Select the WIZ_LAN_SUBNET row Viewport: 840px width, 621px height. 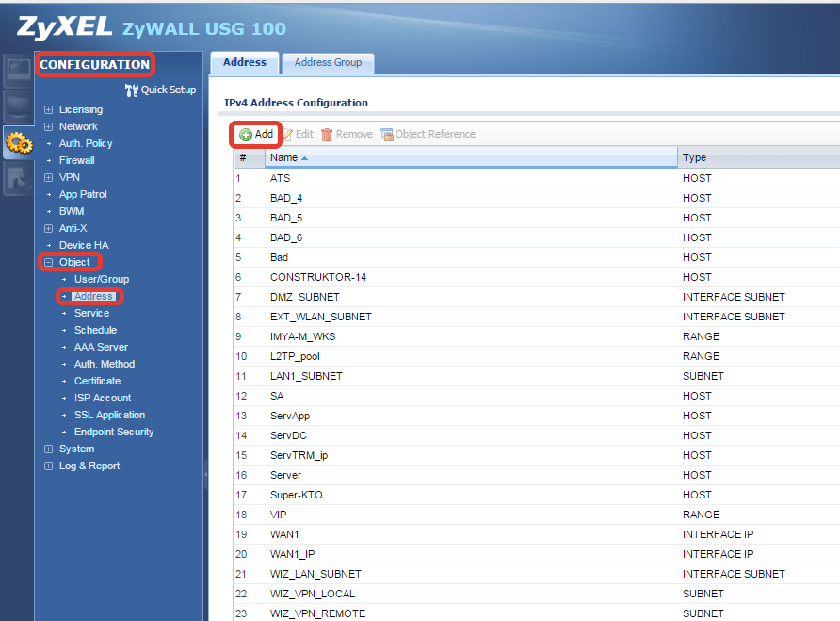537,574
